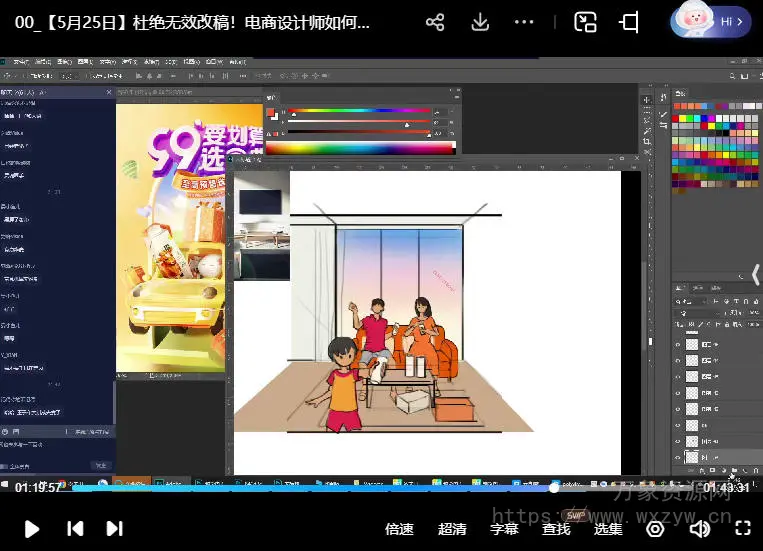Toggle 字幕 subtitles
The image size is (763, 551).
pos(504,529)
